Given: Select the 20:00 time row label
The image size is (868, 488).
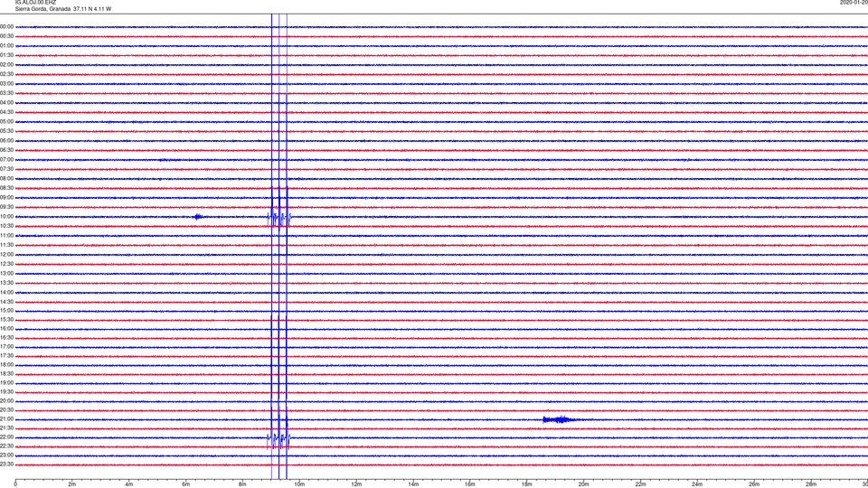Looking at the screenshot, I should [x=6, y=400].
